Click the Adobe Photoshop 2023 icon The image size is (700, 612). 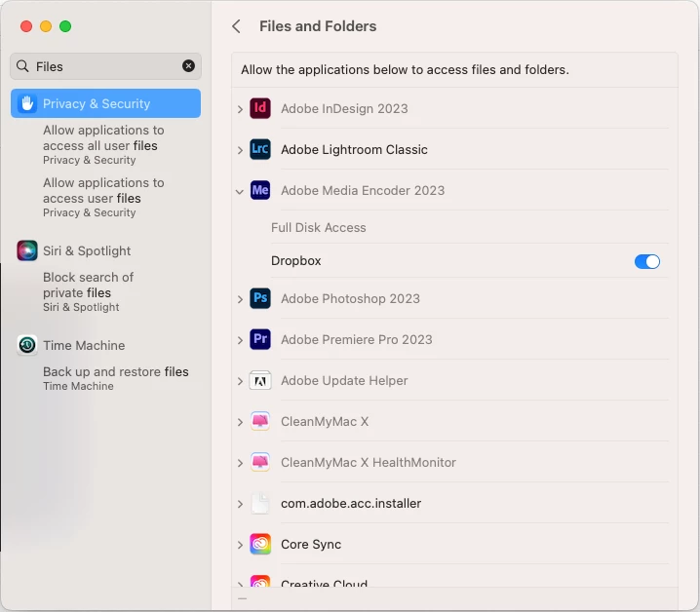(260, 298)
